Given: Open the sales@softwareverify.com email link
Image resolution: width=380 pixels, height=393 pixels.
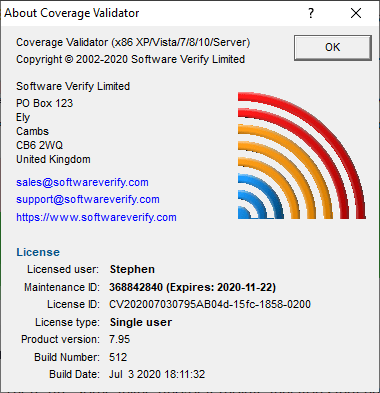Looking at the screenshot, I should pyautogui.click(x=82, y=182).
